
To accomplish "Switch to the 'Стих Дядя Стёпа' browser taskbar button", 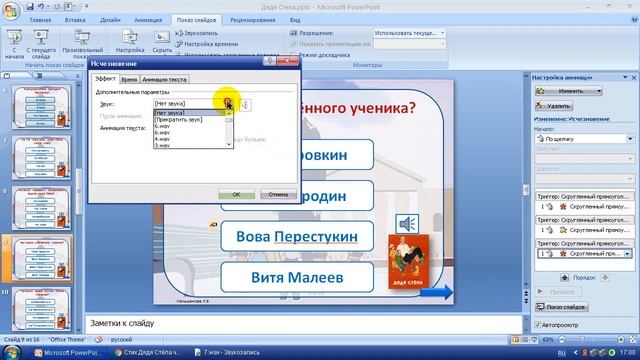I will 147,353.
